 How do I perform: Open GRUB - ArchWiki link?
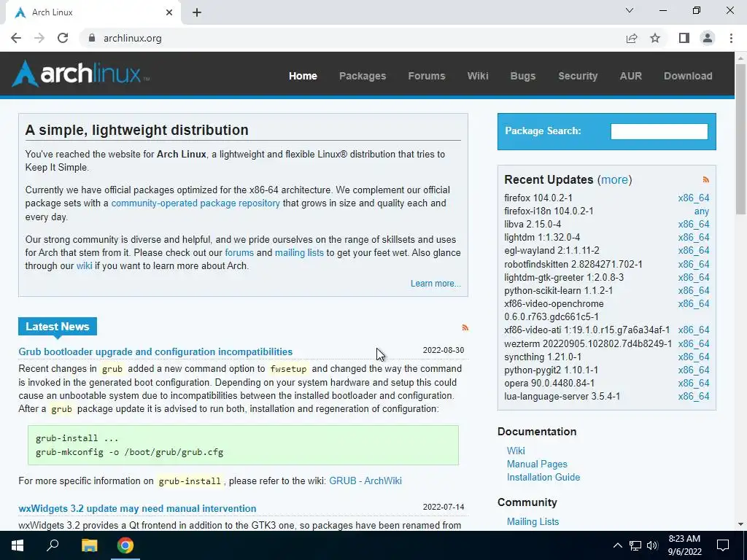tap(365, 481)
